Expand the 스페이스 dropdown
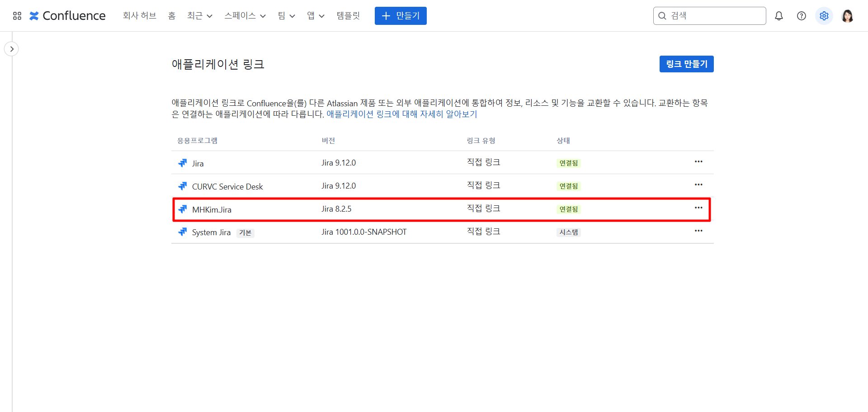Viewport: 868px width, 412px height. coord(245,16)
